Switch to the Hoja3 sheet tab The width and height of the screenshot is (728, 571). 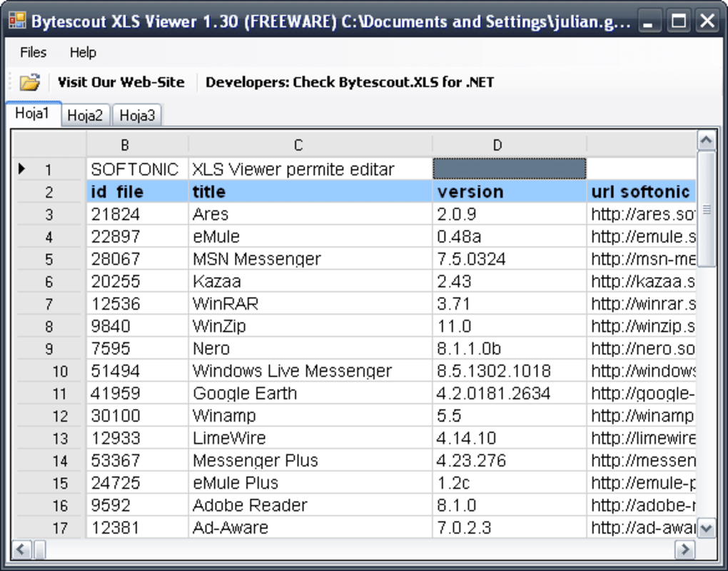point(136,115)
